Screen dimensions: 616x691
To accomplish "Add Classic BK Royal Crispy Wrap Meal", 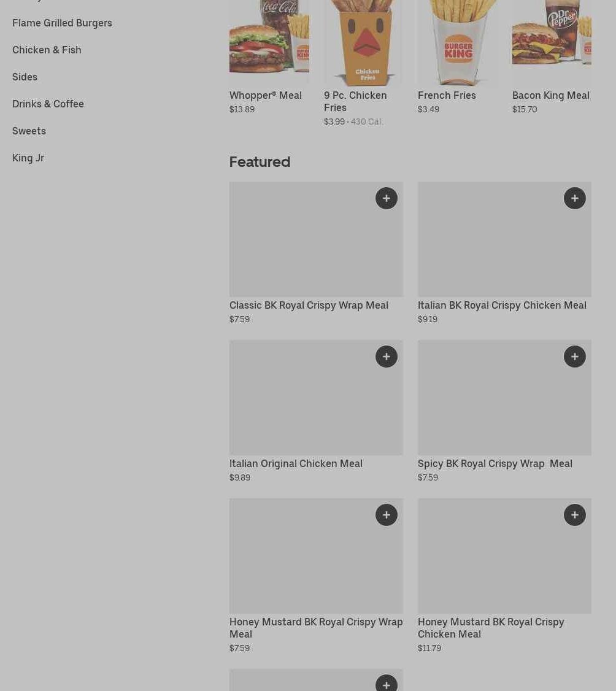I will (387, 198).
